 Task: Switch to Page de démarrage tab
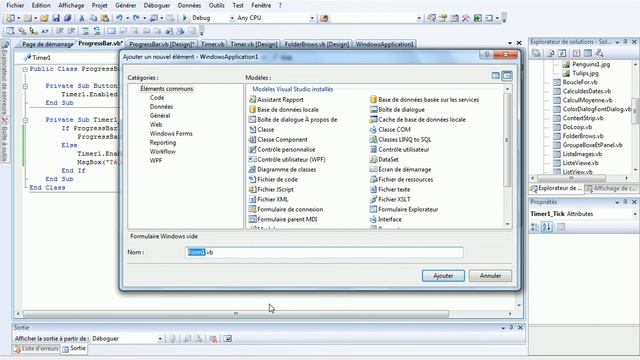coord(47,44)
